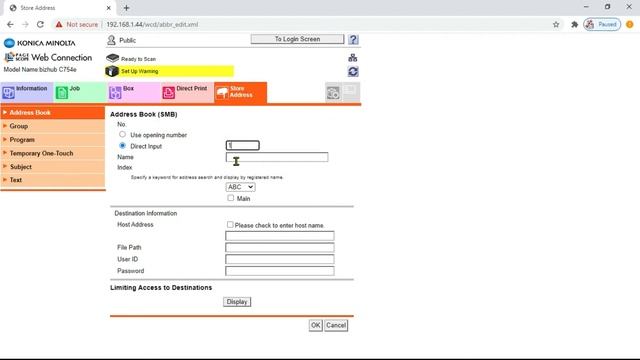Click the OK button
Screen dimensions: 640x360
pyautogui.click(x=316, y=325)
